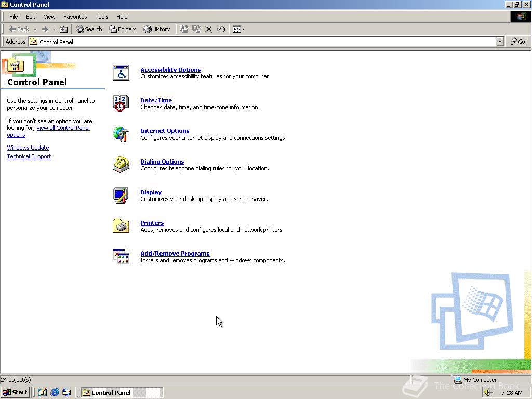Expand the Address bar dropdown
This screenshot has height=399, width=532.
click(500, 42)
